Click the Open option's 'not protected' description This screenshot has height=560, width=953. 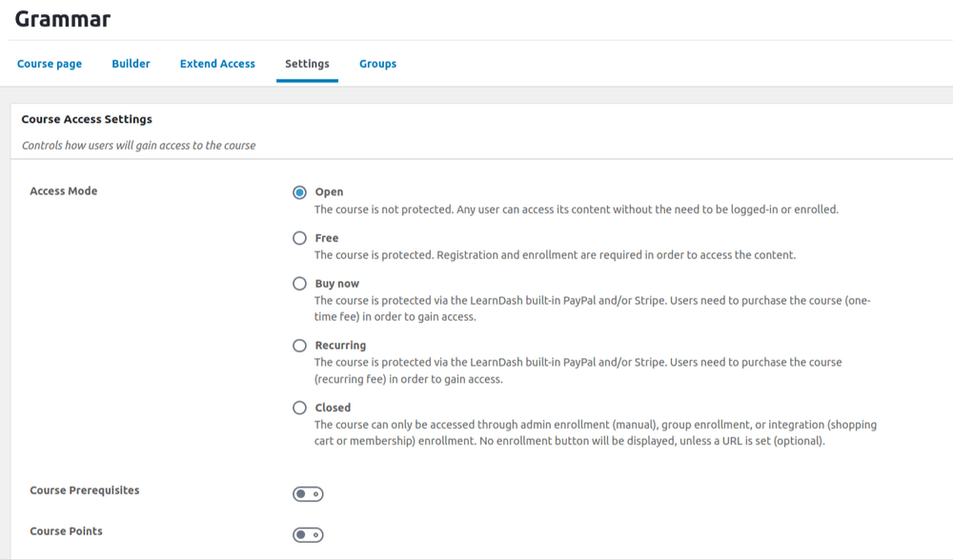point(576,210)
